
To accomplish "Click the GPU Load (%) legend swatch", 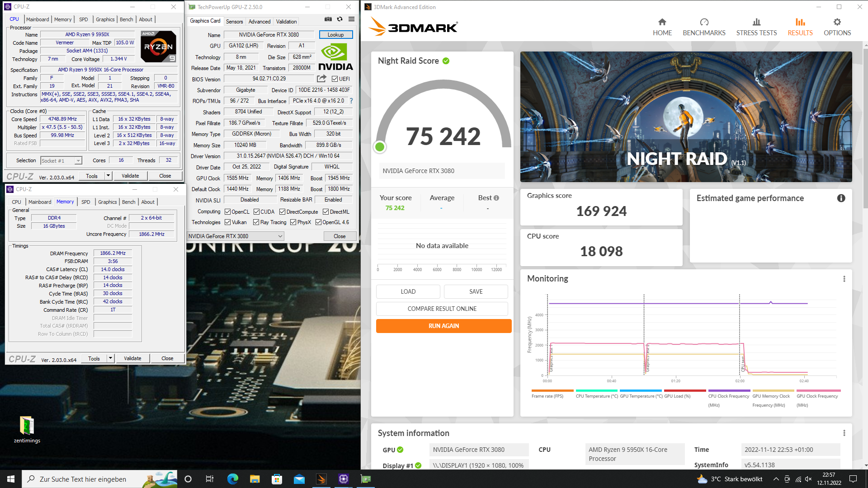I will [685, 391].
